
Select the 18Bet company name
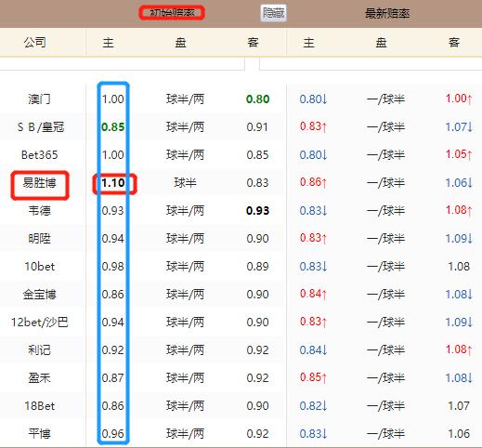point(40,406)
